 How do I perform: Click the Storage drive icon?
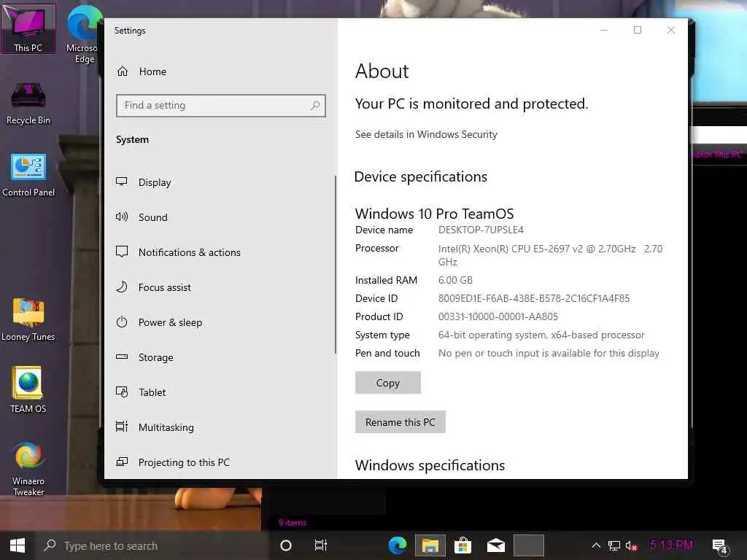point(122,357)
